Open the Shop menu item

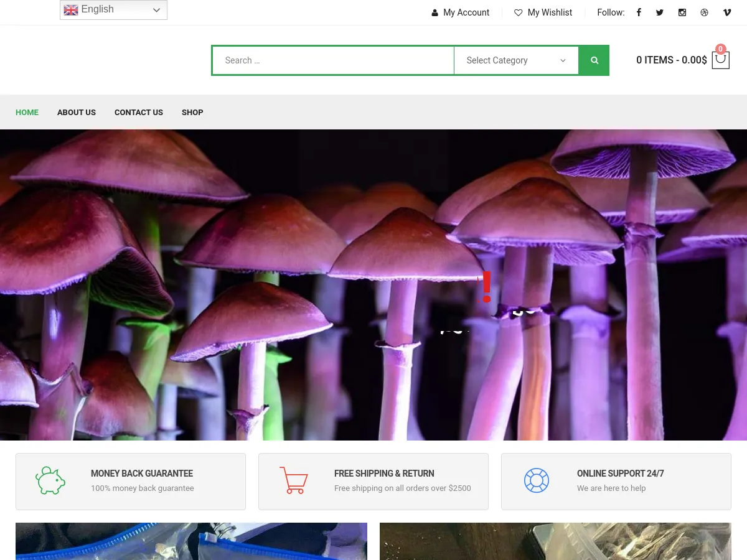[192, 113]
